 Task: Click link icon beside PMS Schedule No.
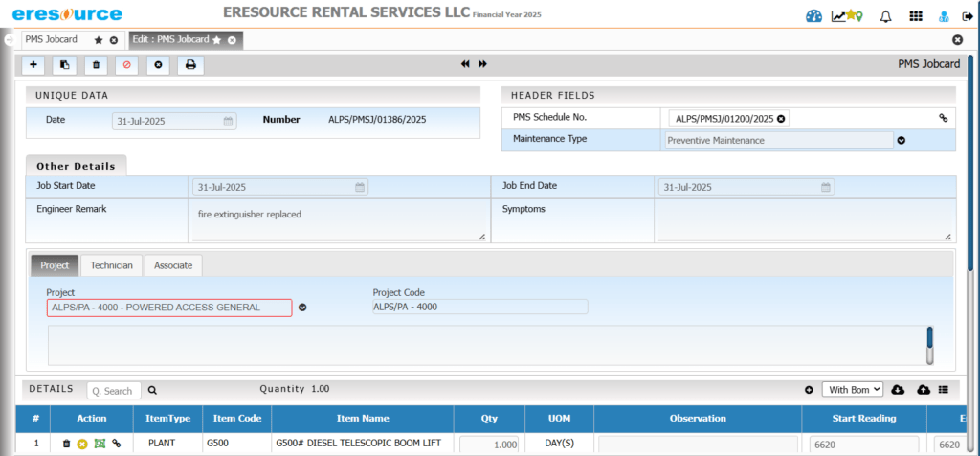[943, 118]
